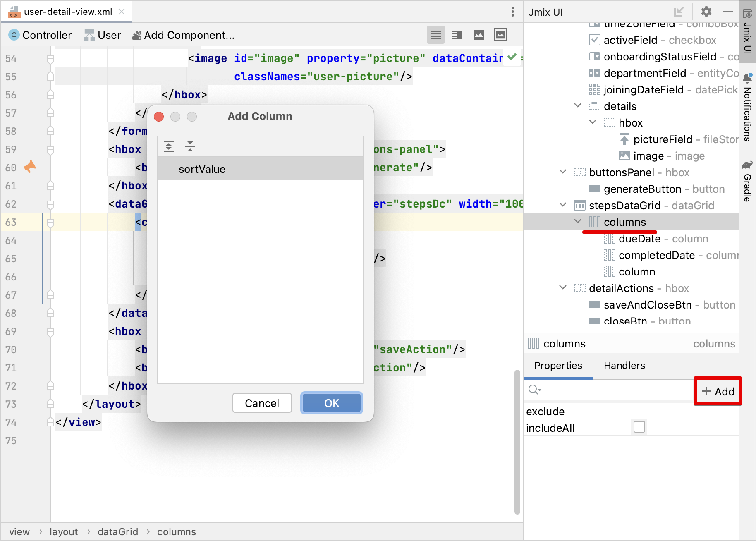The image size is (756, 541).
Task: Click the editor vertical scrollbar
Action: click(x=517, y=442)
